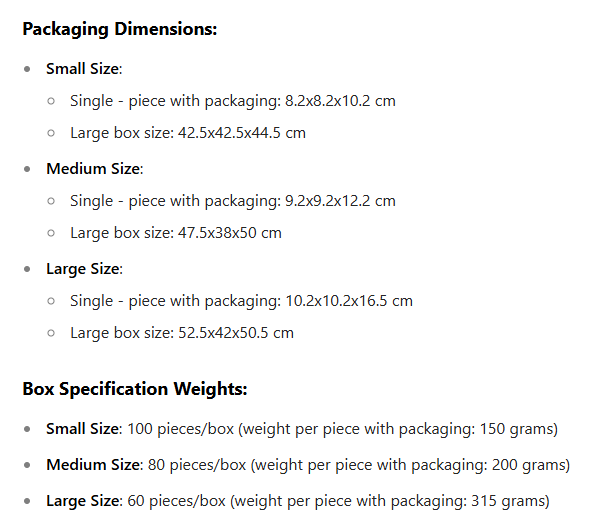Select the 10.2x10.2x16.5 cm single-piece line
Screen dimensions: 616x522
(241, 301)
